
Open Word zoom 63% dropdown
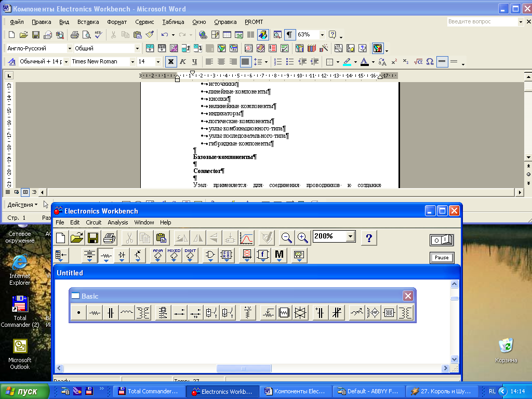point(322,35)
